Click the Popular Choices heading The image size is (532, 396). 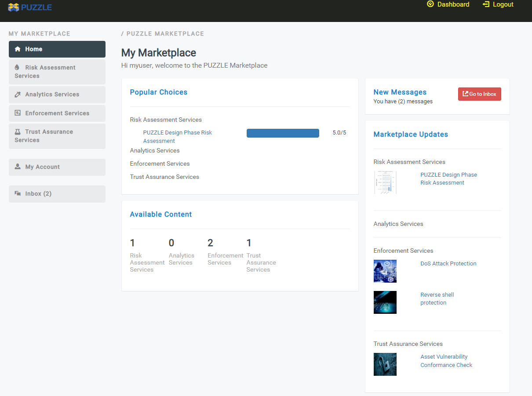[x=159, y=92]
